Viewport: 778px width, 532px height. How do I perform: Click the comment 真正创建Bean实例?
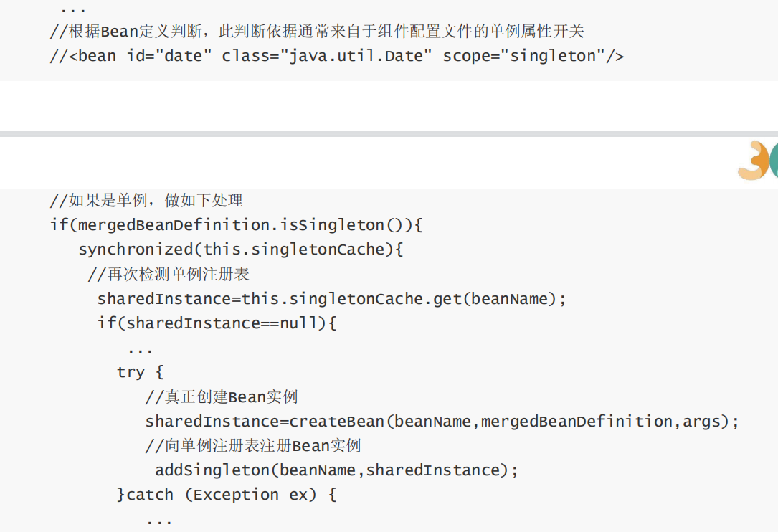pyautogui.click(x=221, y=397)
